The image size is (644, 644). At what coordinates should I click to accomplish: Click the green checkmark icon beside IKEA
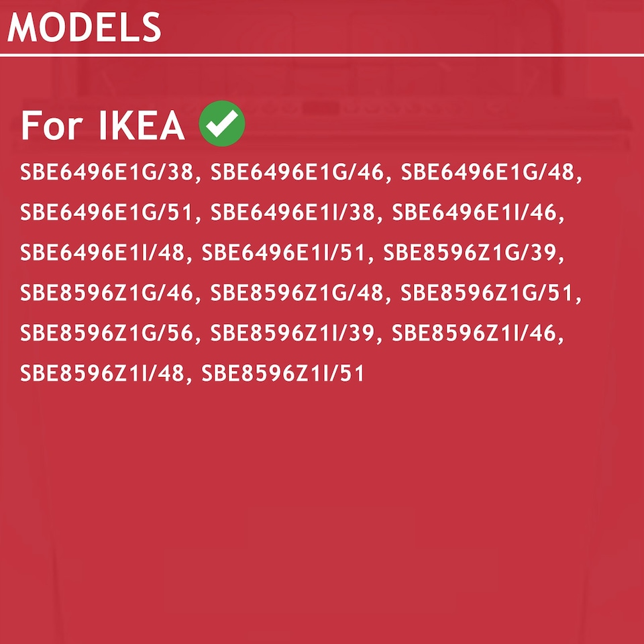coord(222,123)
